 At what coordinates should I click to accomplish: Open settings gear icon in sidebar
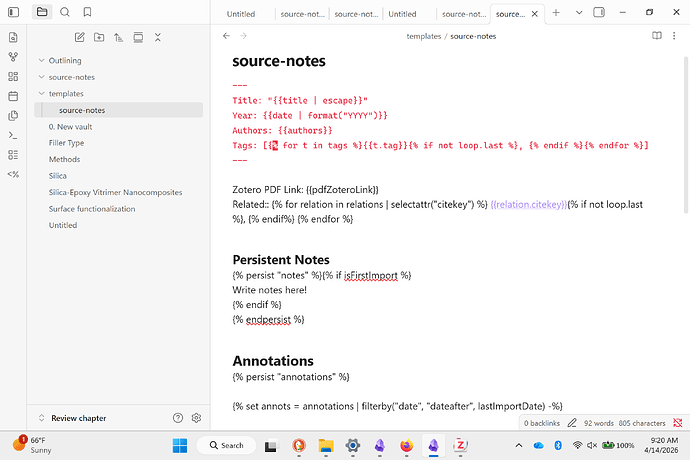tap(196, 418)
